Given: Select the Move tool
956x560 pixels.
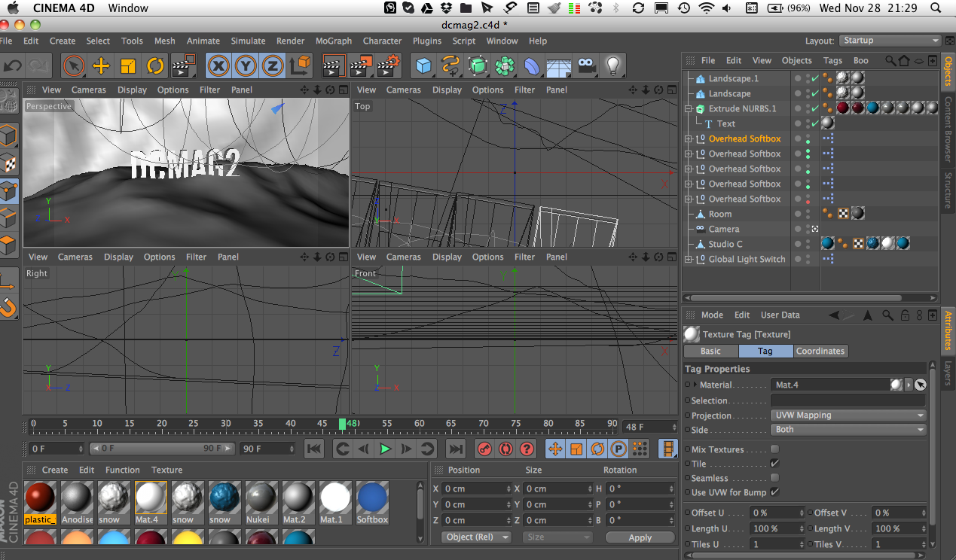Looking at the screenshot, I should click(x=101, y=65).
